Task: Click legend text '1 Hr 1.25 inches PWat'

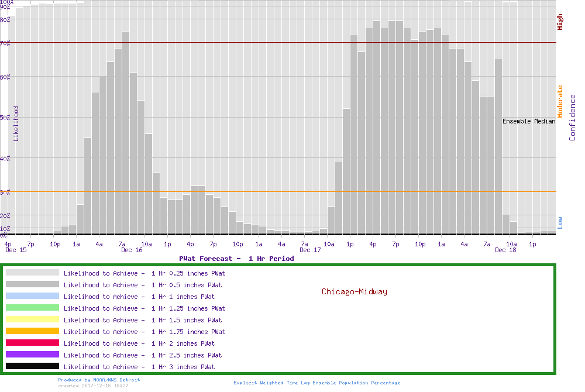Action: [x=188, y=308]
